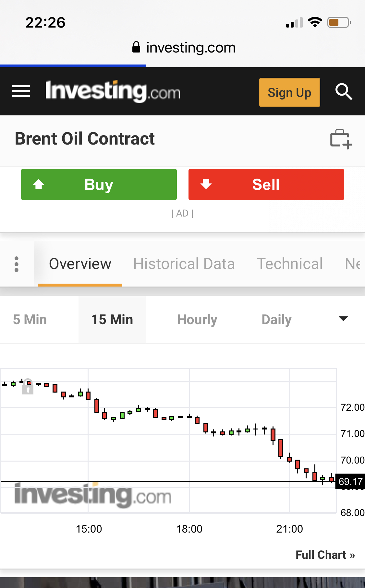Add Brent Oil to portfolio icon
This screenshot has height=588, width=365.
point(341,139)
